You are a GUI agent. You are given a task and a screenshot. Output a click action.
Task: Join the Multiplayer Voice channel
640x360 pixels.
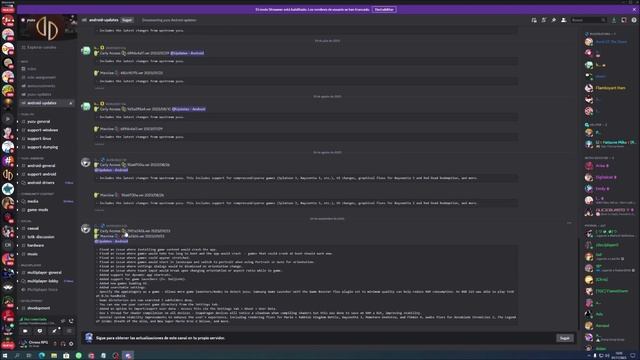click(x=42, y=290)
